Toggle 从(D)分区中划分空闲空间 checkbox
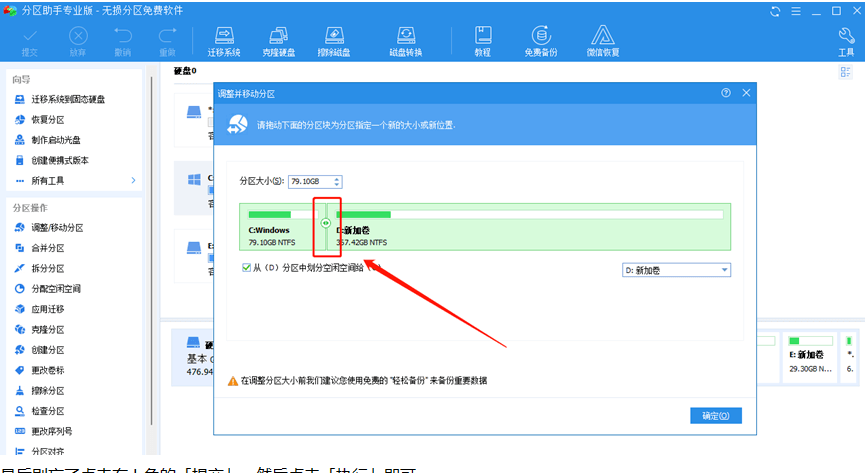Image resolution: width=868 pixels, height=473 pixels. [247, 268]
